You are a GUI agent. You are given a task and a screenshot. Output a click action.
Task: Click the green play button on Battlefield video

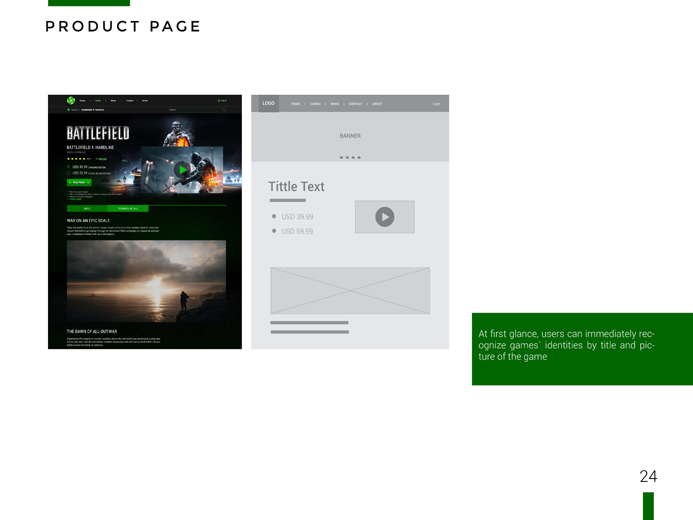pyautogui.click(x=182, y=170)
